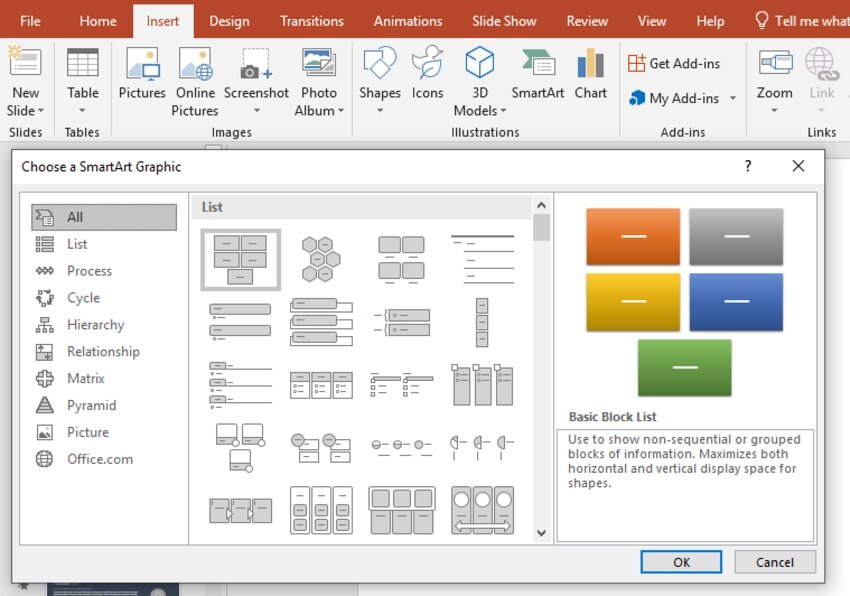This screenshot has width=850, height=596.
Task: Open the Transitions ribbon tab
Action: 311,21
